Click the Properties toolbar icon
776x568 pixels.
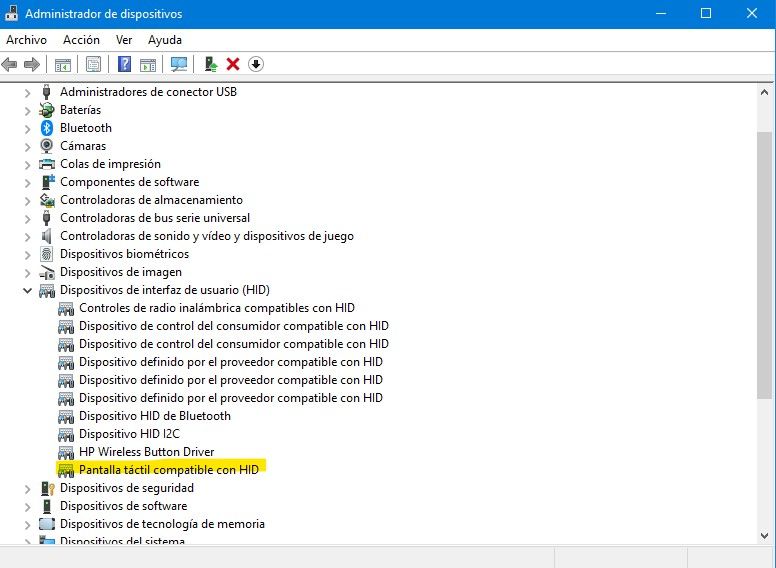[93, 64]
